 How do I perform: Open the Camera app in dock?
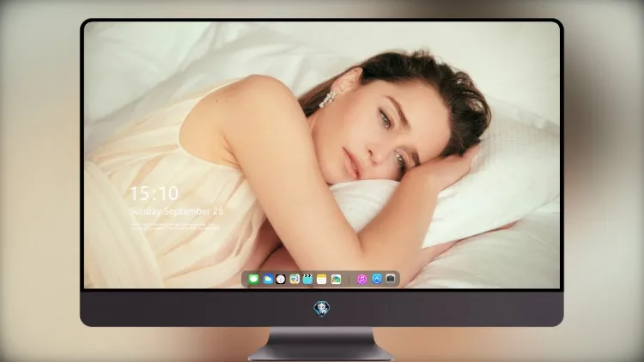click(391, 279)
